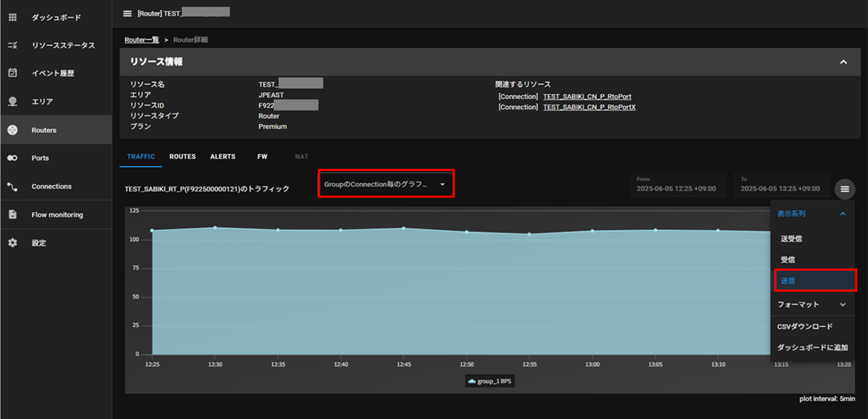Screen dimensions: 868x419
Task: Click the Event History calendar icon
Action: pos(12,73)
